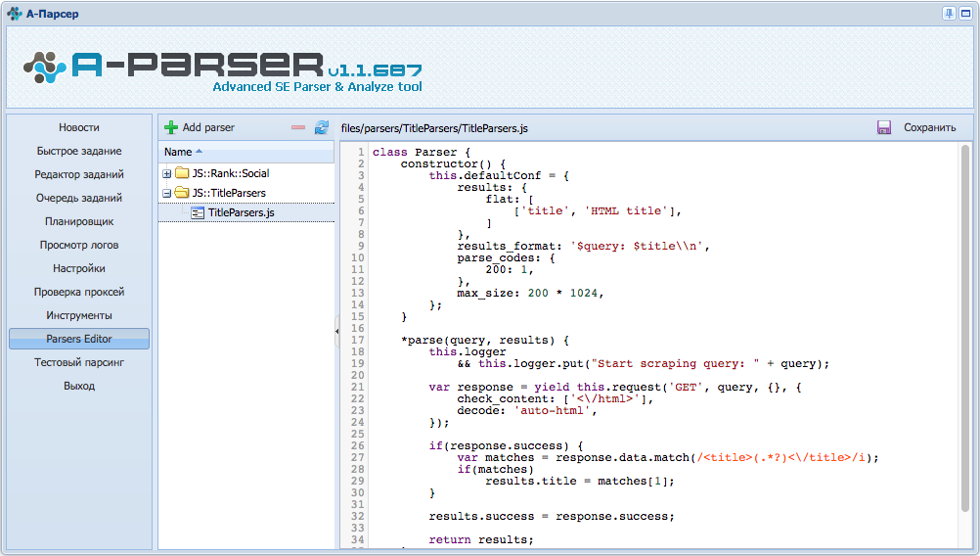Screen dimensions: 980x556
Task: Click the "decode: 'auto-html'" code line
Action: [527, 410]
